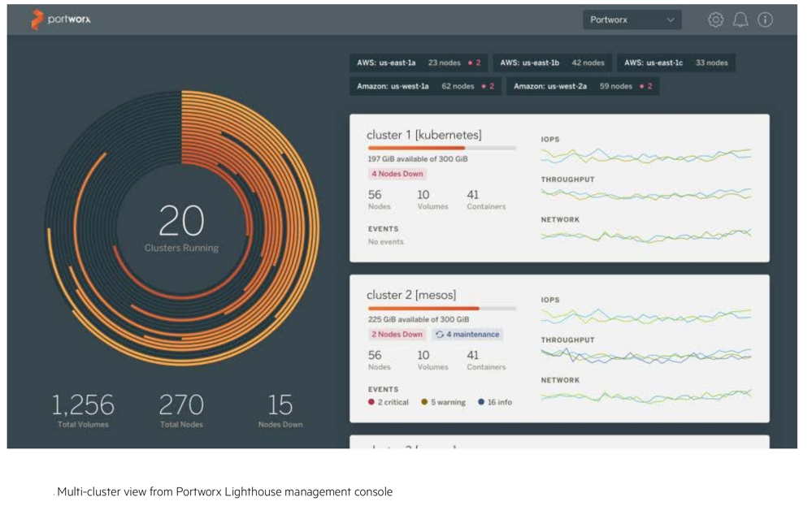The width and height of the screenshot is (812, 506).
Task: Click cluster 2 storage usage bar
Action: pos(441,309)
